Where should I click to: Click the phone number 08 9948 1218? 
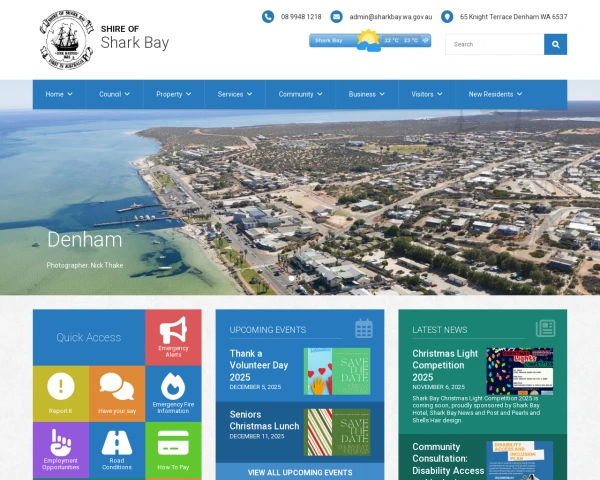click(x=301, y=17)
